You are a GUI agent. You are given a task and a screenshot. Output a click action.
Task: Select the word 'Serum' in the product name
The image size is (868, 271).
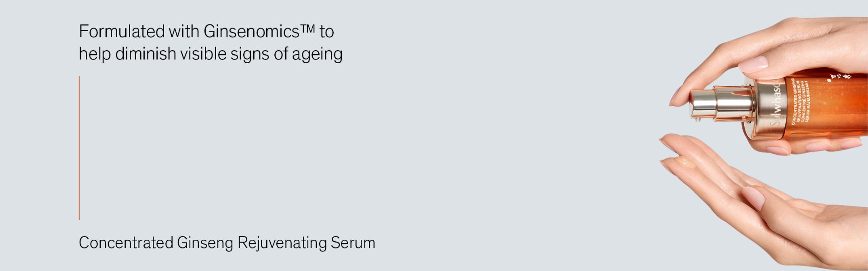(353, 243)
